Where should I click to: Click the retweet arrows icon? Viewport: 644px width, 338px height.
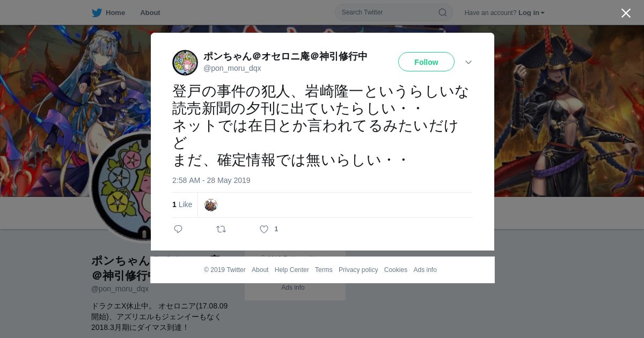[x=221, y=229]
